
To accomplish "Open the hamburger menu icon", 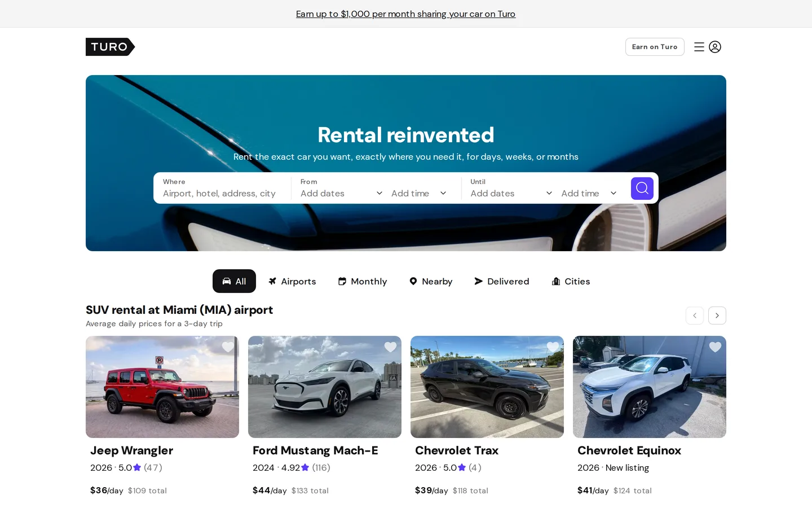I will pyautogui.click(x=699, y=47).
